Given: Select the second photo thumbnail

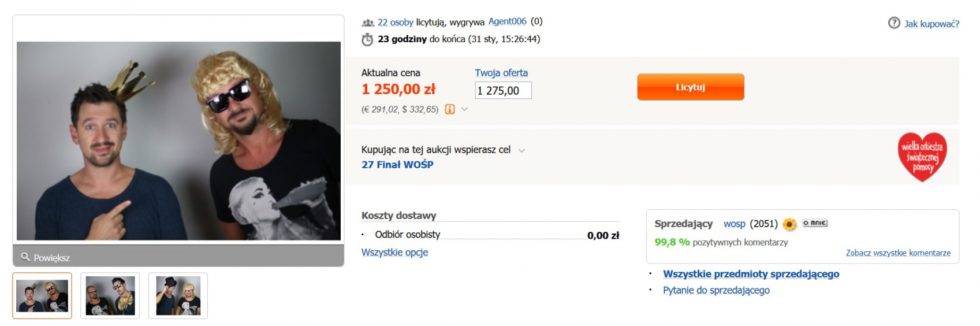Looking at the screenshot, I should click(x=110, y=295).
